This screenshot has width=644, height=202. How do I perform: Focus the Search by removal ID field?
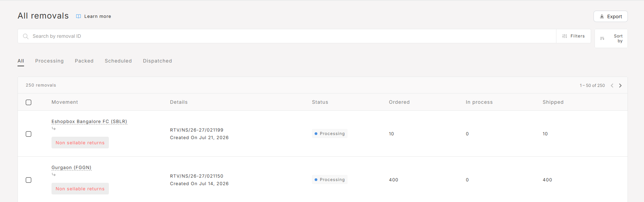click(287, 36)
